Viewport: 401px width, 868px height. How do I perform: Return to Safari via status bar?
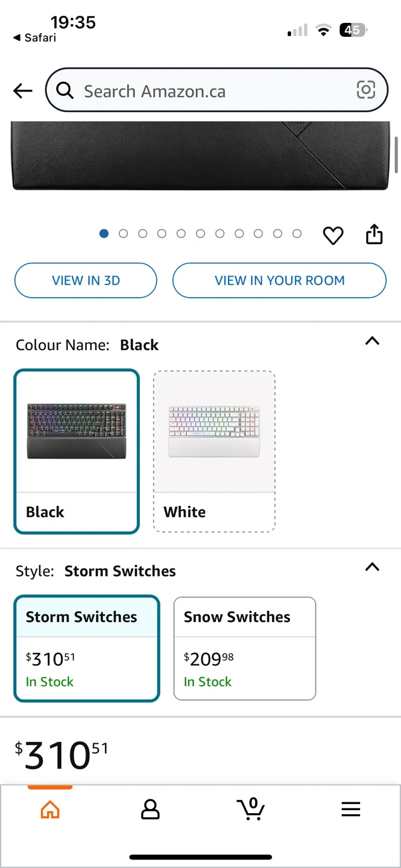(x=35, y=38)
